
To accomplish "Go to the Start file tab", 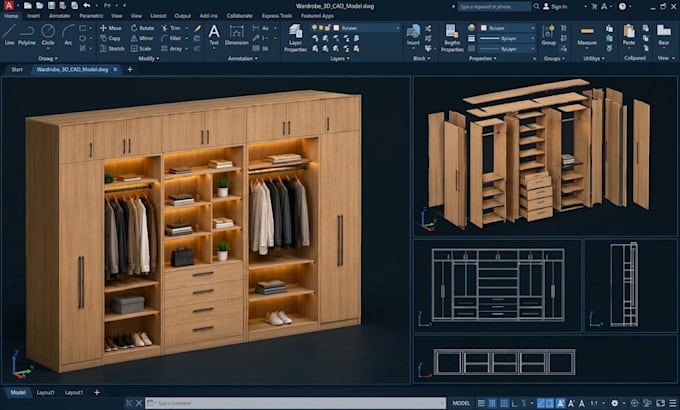I will click(17, 69).
